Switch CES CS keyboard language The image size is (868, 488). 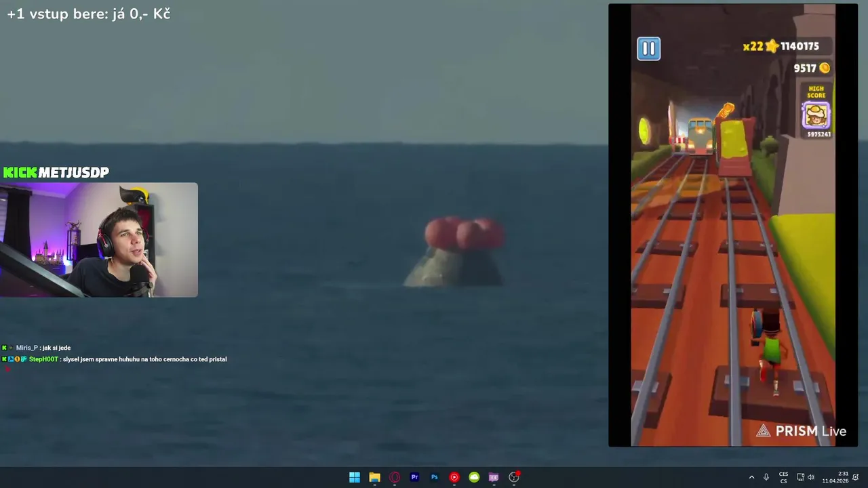(784, 477)
